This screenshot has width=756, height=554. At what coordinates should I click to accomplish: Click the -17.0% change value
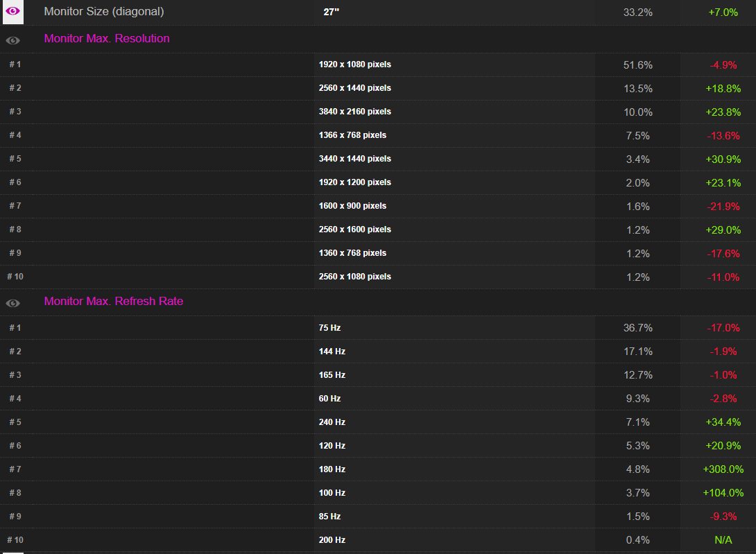723,329
